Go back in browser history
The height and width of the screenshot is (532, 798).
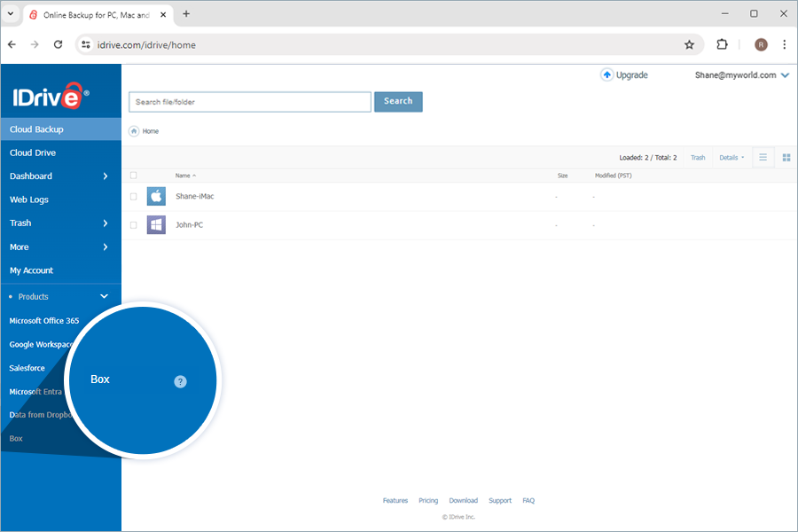(12, 45)
